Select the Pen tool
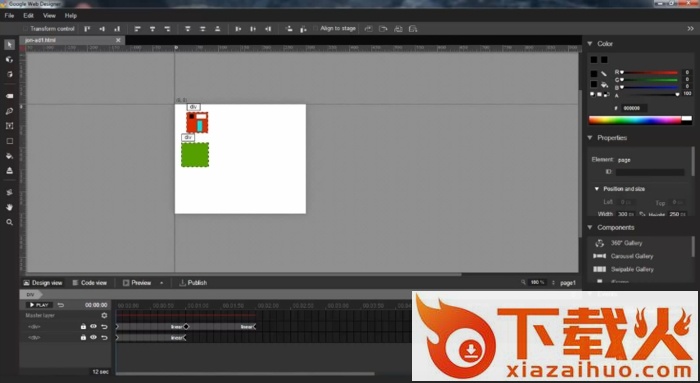This screenshot has height=383, width=700. click(x=9, y=111)
